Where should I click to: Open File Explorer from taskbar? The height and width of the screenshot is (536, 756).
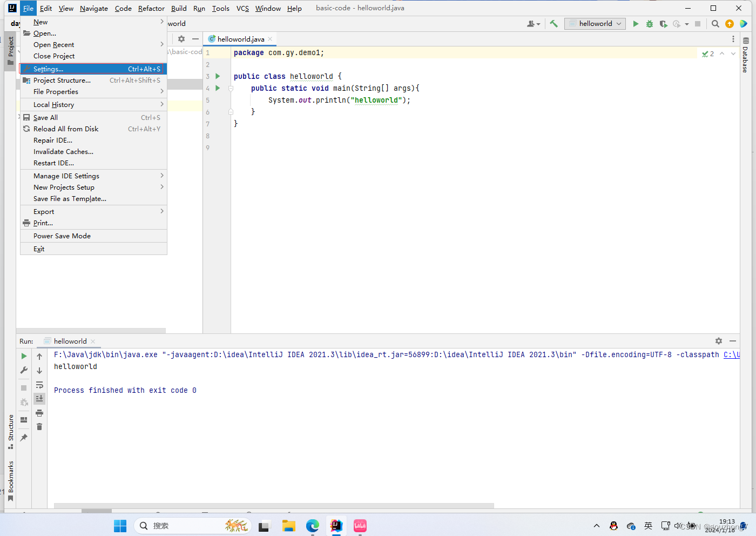[x=288, y=526]
